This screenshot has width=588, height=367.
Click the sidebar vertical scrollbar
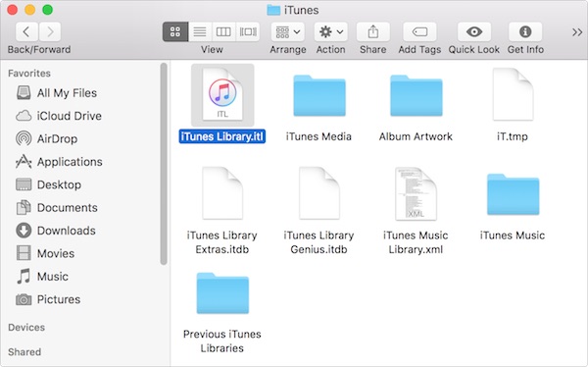pos(163,164)
